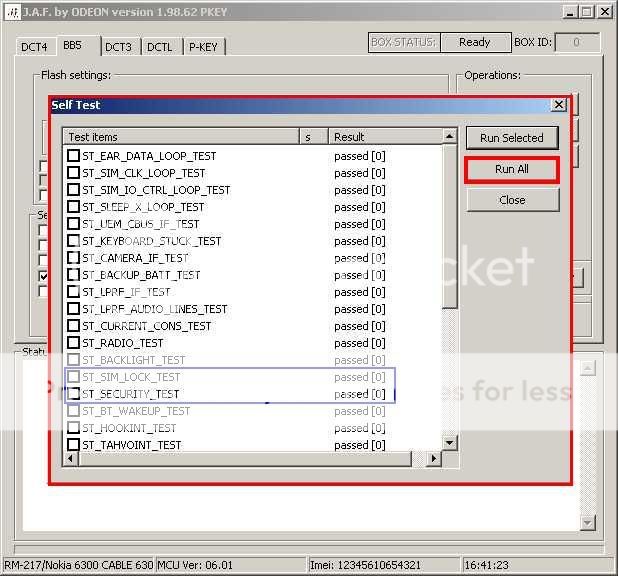Click the RM-217/Nokia 6300 status entry
618x576 pixels.
(78, 565)
